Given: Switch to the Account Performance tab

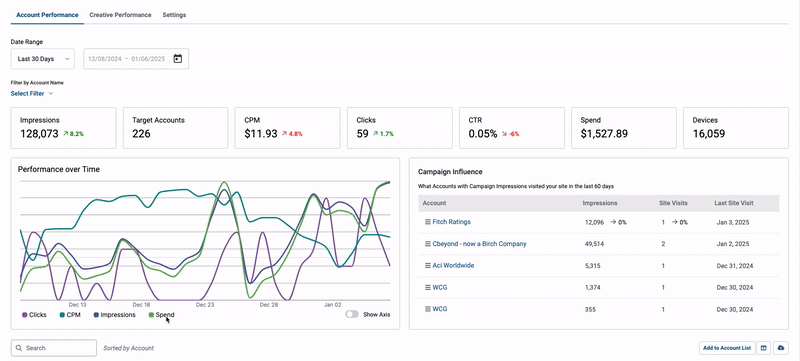Looking at the screenshot, I should (x=47, y=15).
